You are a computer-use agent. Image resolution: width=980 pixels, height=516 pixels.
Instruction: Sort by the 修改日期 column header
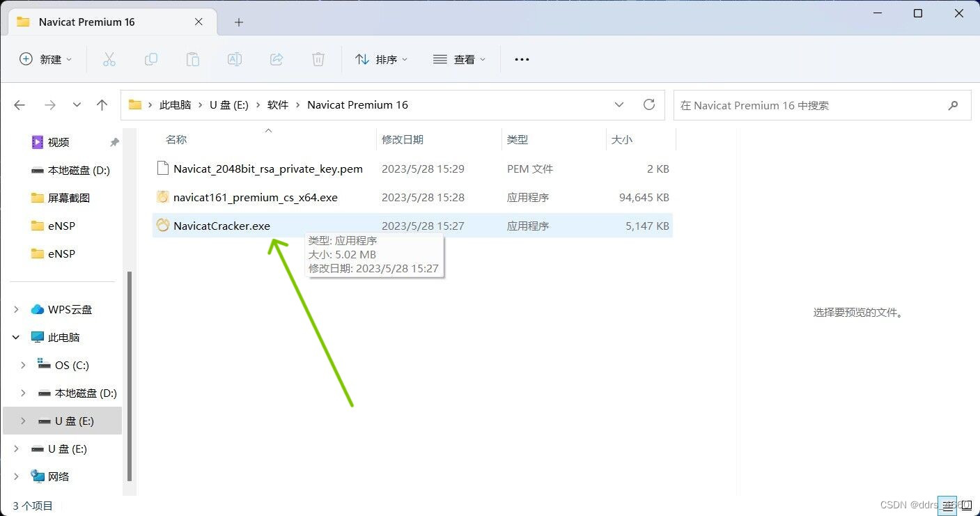403,139
